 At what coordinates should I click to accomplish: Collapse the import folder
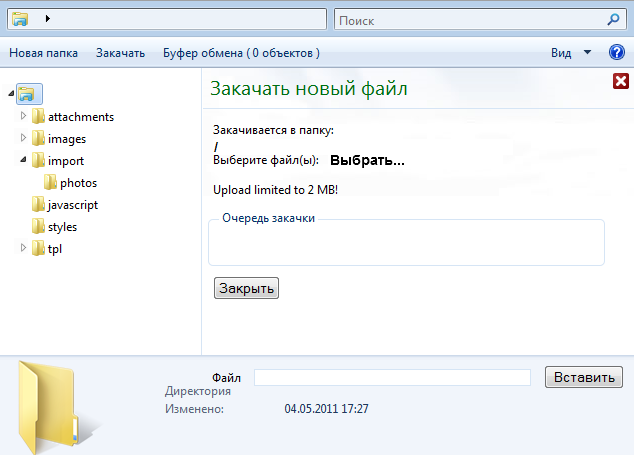coord(23,160)
